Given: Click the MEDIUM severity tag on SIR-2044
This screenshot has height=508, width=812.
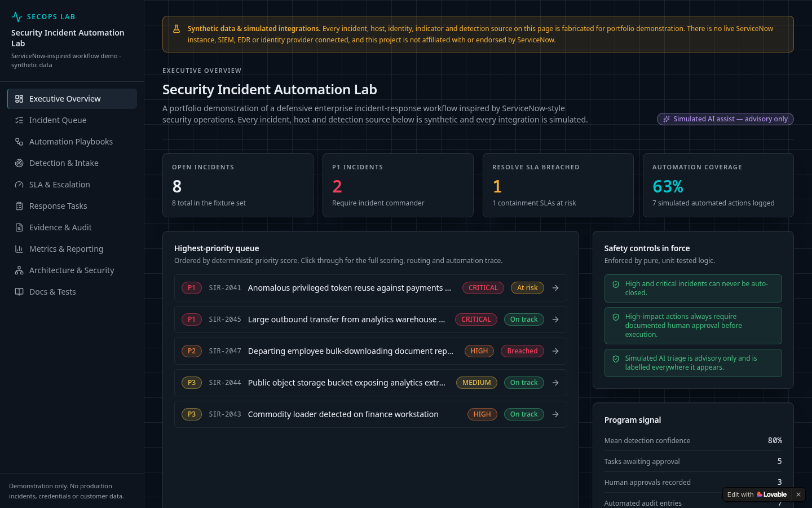Looking at the screenshot, I should pyautogui.click(x=476, y=383).
